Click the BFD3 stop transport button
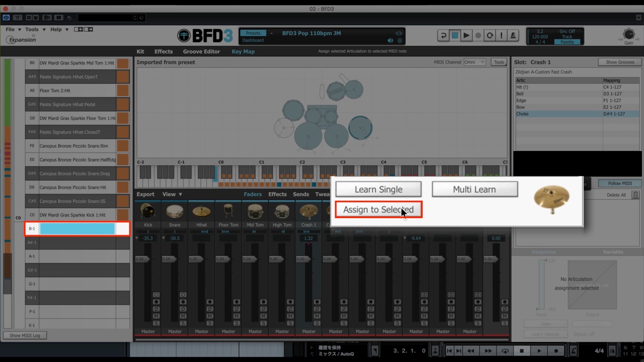 [455, 35]
